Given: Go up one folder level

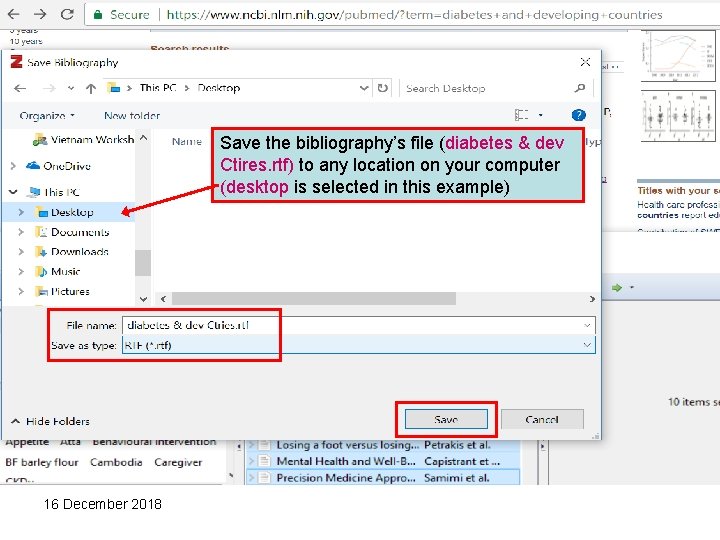Looking at the screenshot, I should tap(91, 88).
